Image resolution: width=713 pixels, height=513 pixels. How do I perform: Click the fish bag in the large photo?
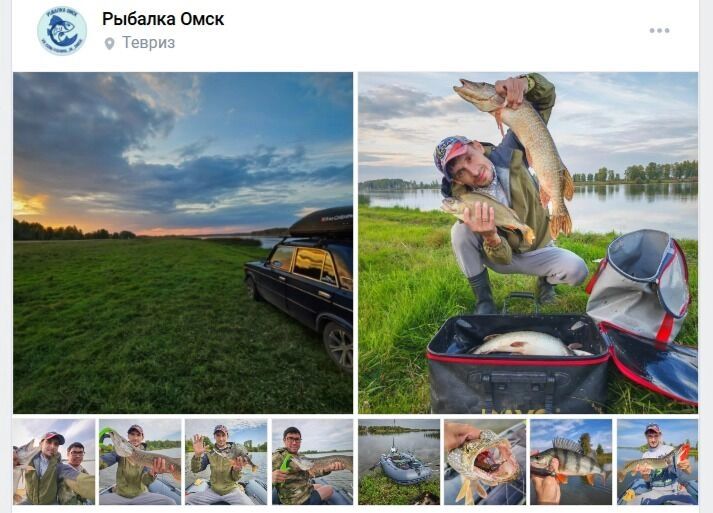point(517,363)
